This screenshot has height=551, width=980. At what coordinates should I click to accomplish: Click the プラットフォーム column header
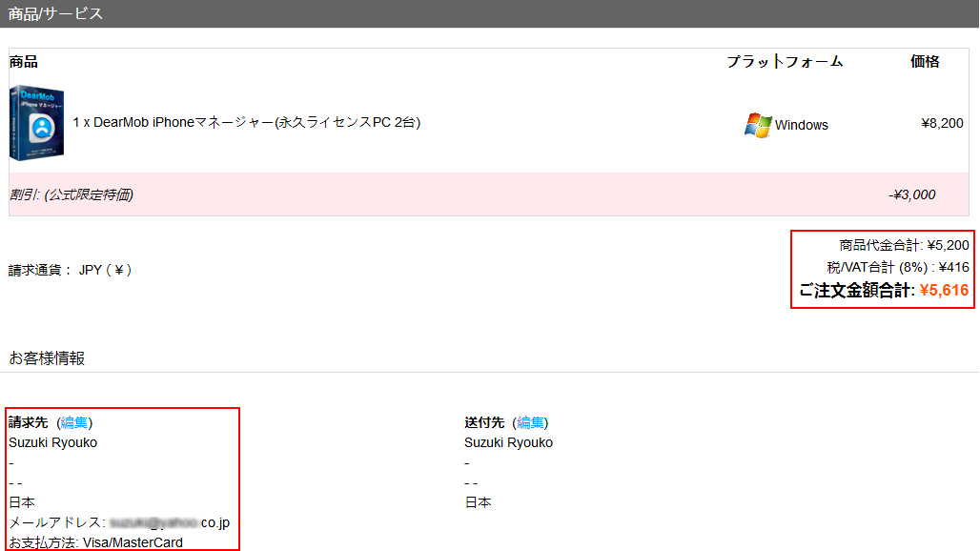pyautogui.click(x=785, y=61)
